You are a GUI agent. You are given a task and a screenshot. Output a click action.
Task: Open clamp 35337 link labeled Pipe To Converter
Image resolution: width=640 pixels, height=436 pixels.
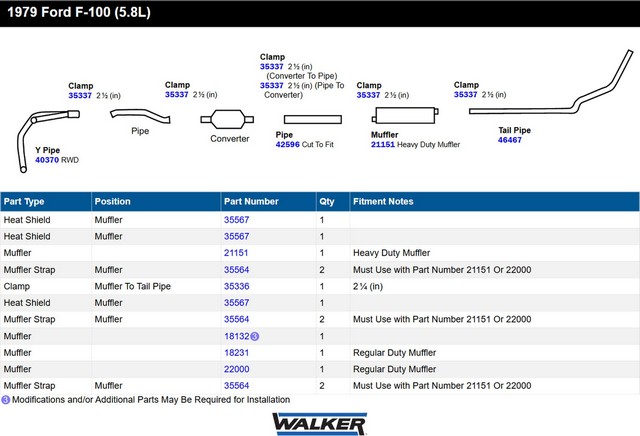click(271, 85)
